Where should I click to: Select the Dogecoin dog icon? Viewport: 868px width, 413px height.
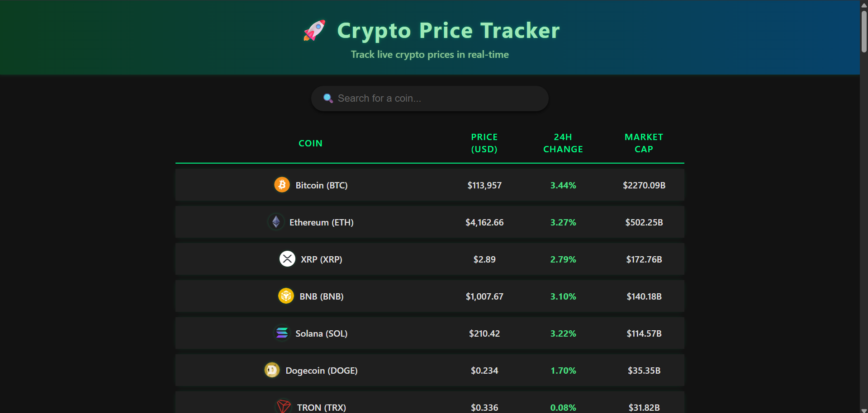[271, 370]
